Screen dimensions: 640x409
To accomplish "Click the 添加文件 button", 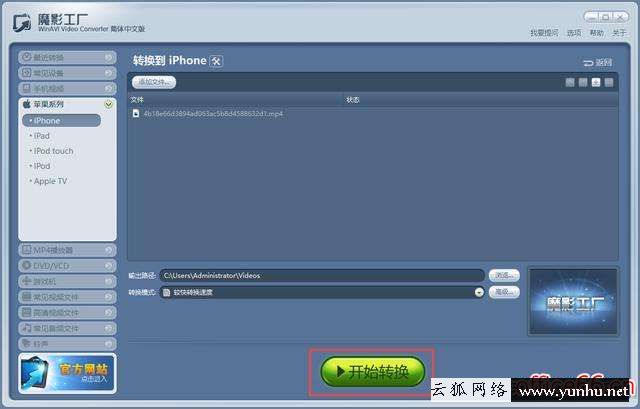I will coord(154,82).
